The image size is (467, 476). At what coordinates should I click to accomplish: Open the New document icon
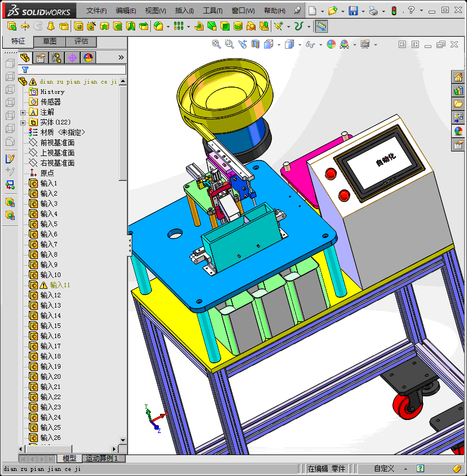coord(312,11)
